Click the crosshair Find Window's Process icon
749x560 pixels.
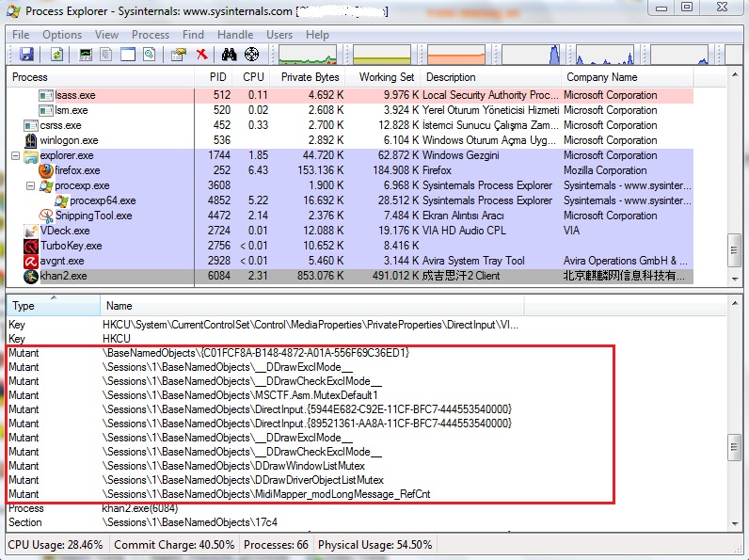pyautogui.click(x=251, y=55)
